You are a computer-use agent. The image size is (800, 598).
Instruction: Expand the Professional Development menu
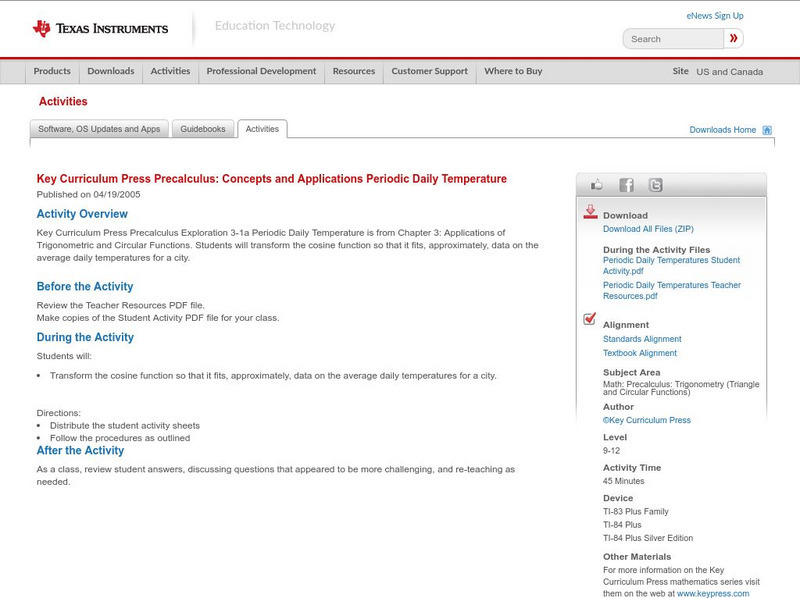point(261,72)
